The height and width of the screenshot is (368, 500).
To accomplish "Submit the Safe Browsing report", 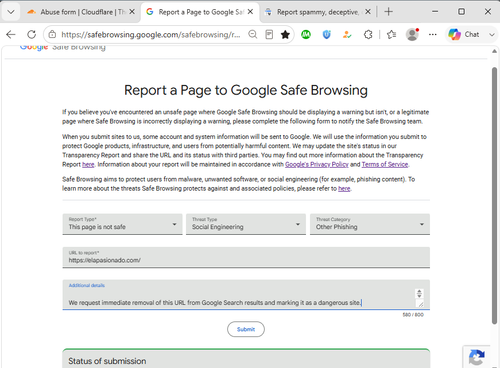I will click(246, 329).
